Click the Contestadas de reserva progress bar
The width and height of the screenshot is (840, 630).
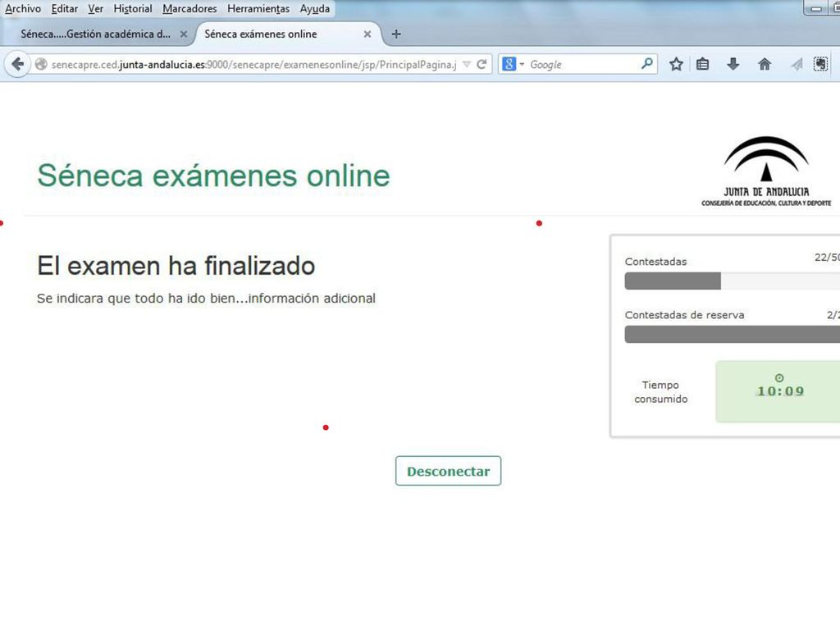pos(732,335)
